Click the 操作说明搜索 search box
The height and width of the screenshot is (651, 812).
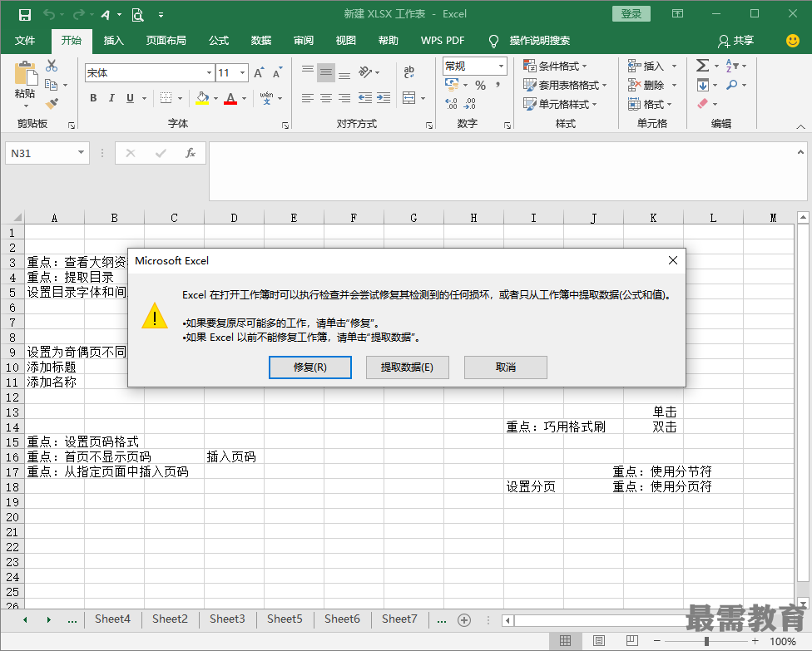pos(539,41)
